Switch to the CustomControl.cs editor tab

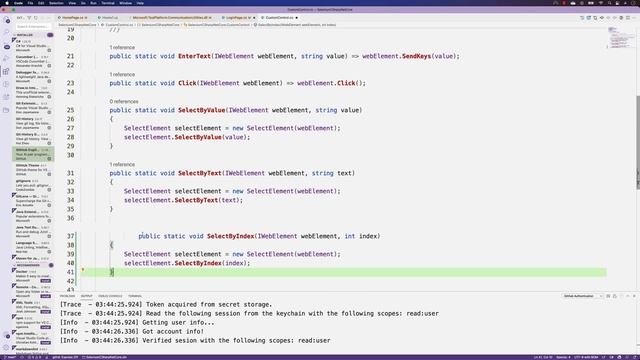pos(279,18)
